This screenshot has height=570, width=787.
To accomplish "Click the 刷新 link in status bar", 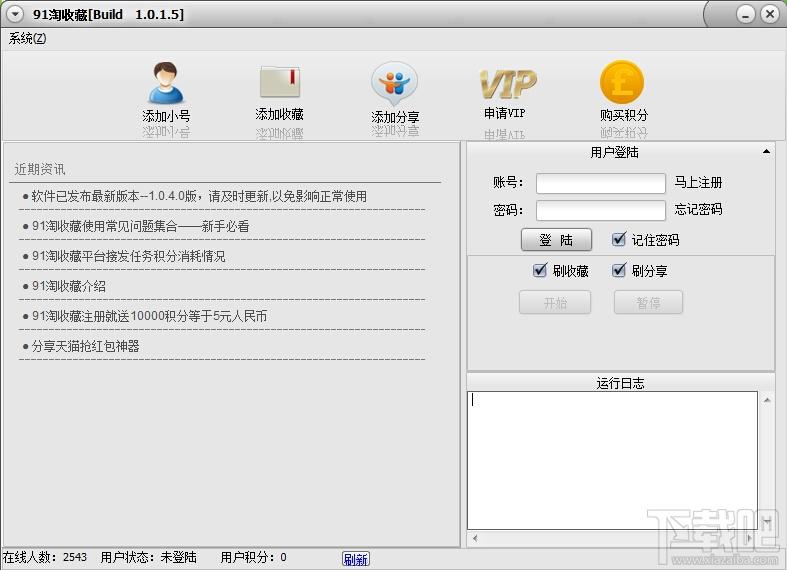I will pyautogui.click(x=356, y=559).
